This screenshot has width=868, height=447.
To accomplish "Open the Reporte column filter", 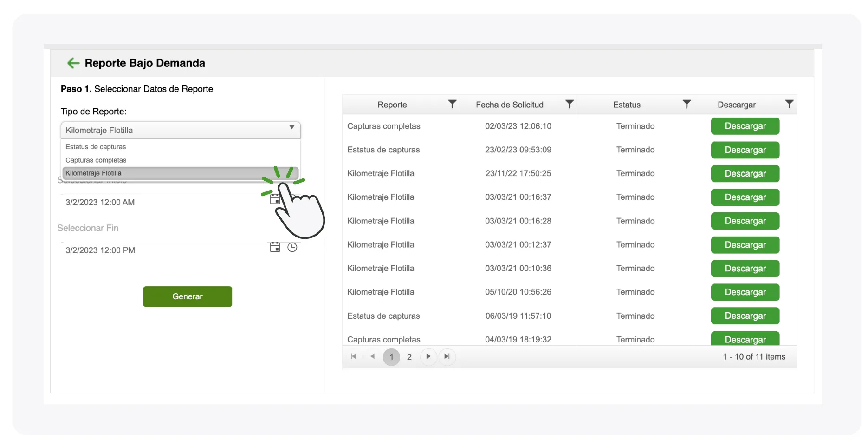I will [452, 104].
